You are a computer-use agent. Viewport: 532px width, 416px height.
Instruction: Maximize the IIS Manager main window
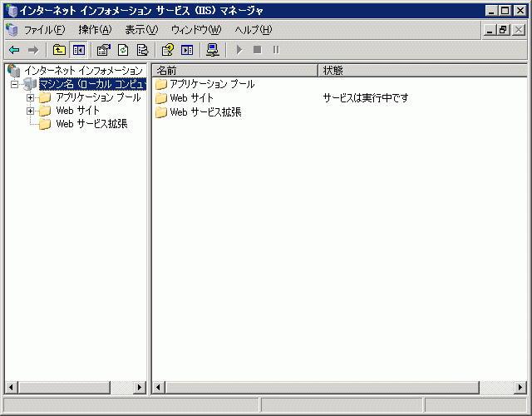point(505,11)
